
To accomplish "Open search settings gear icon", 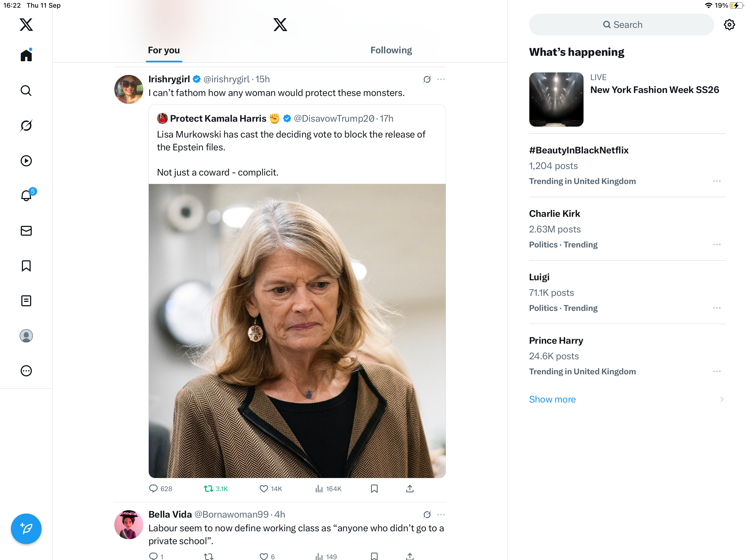I will 729,25.
